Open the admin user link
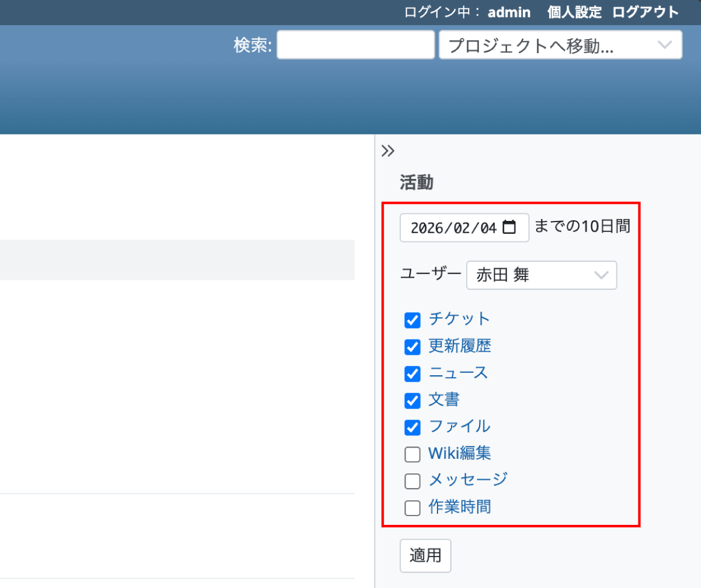Image resolution: width=701 pixels, height=588 pixels. click(509, 12)
